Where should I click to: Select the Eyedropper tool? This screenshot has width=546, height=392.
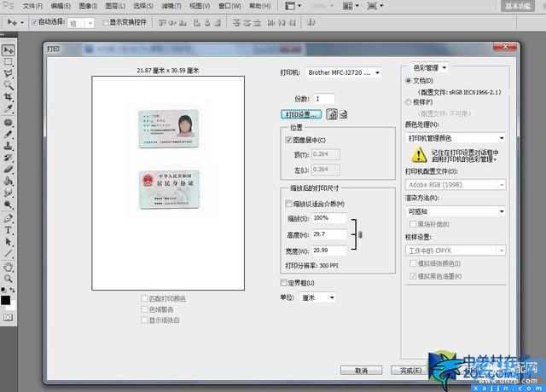pyautogui.click(x=8, y=108)
